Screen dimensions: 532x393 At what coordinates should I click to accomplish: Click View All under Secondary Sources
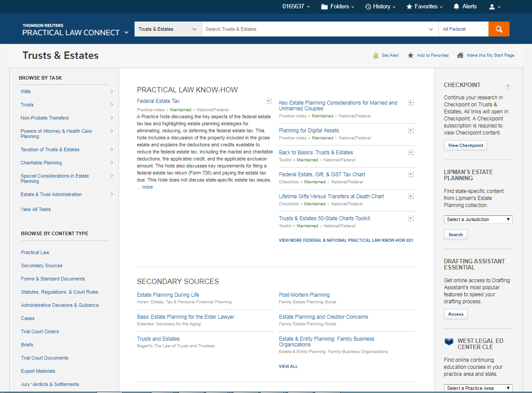coord(288,366)
